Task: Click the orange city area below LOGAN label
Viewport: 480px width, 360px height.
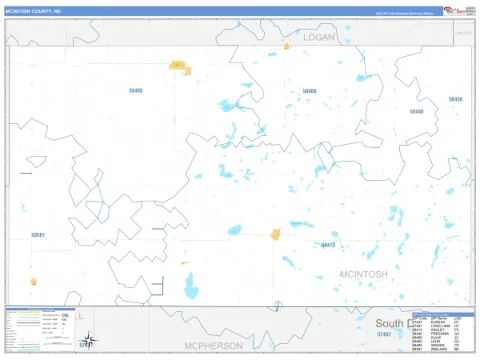Action: pos(286,46)
